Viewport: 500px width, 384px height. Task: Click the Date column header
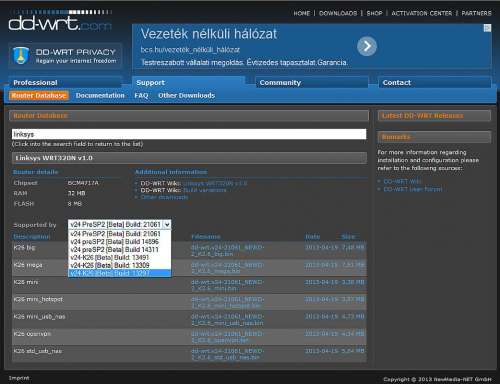(312, 237)
